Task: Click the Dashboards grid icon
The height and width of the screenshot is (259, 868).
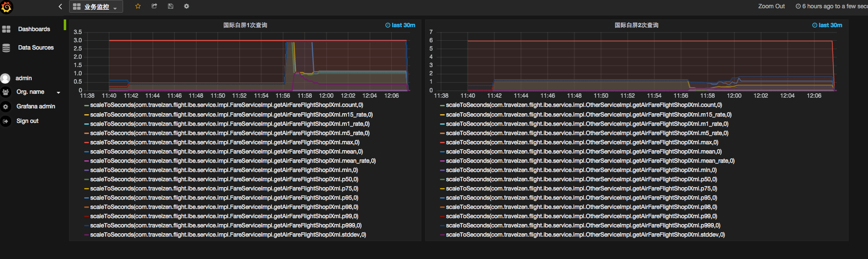Action: [6, 29]
